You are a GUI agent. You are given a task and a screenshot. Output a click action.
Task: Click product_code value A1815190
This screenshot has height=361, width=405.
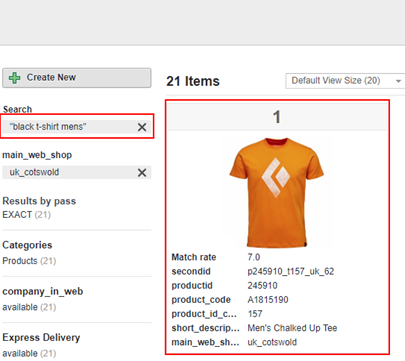(268, 300)
